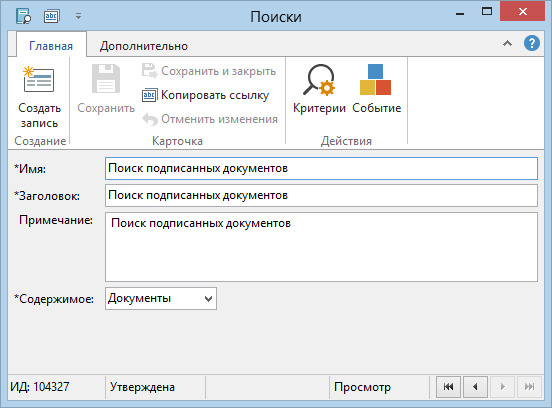Open help via the question mark icon
Viewport: 552px width, 408px height.
click(x=532, y=44)
